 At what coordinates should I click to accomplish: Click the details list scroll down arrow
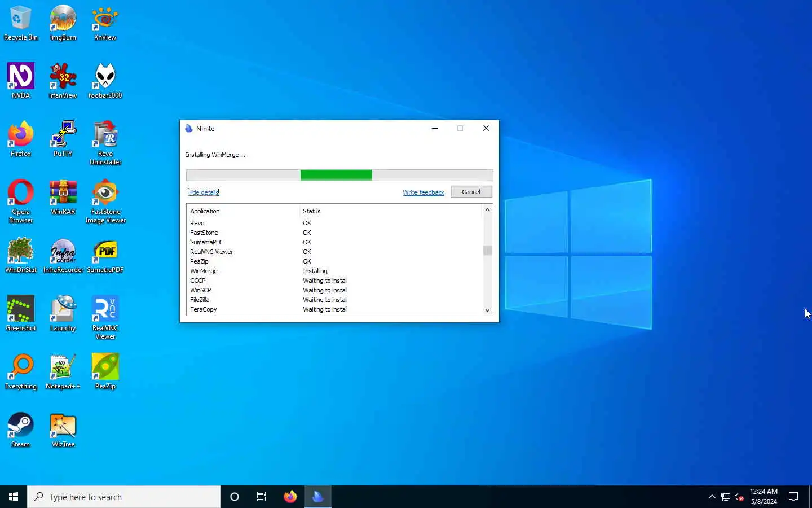[x=487, y=310]
